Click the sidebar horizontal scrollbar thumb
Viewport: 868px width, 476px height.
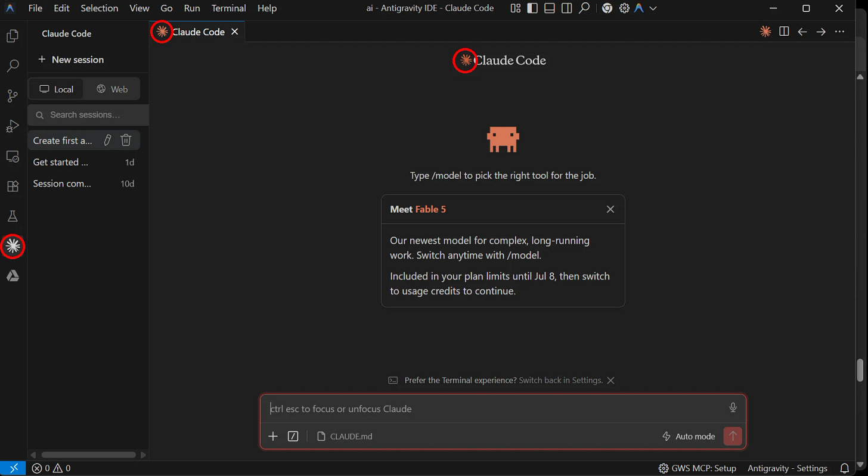click(88, 455)
